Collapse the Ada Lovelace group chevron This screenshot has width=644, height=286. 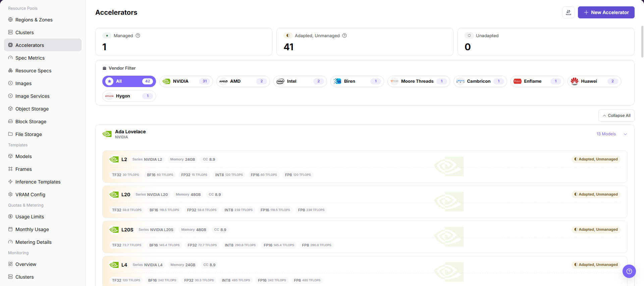coord(625,134)
